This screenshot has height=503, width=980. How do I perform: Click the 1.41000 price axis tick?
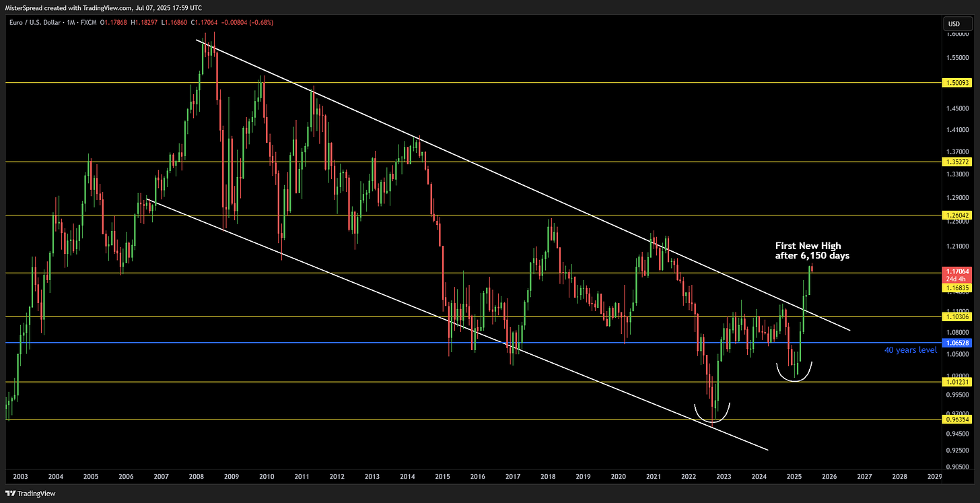pos(958,129)
